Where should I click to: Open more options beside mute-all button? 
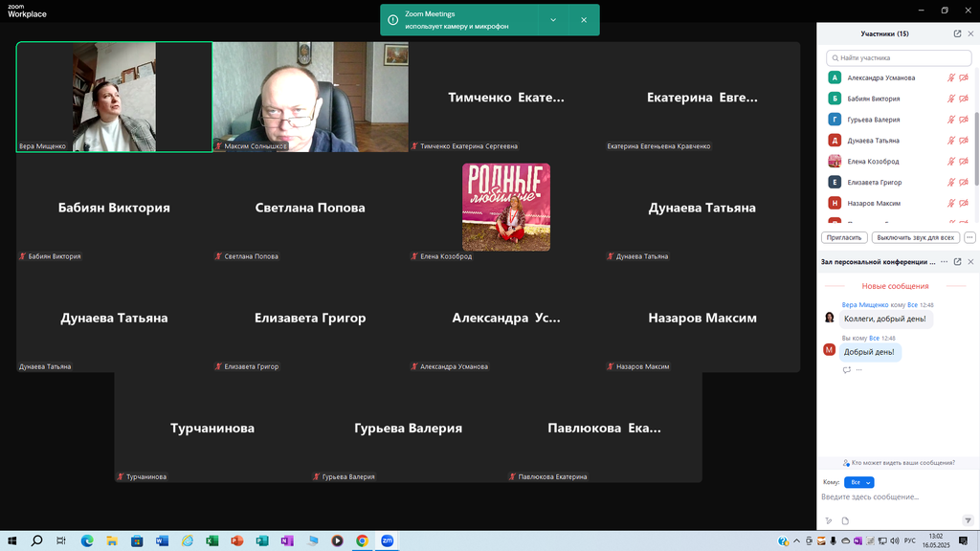click(x=969, y=237)
